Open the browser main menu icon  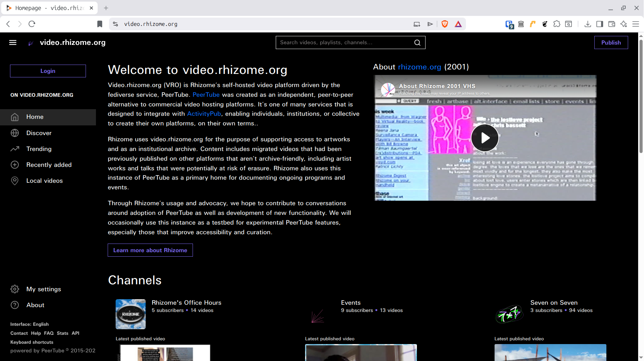point(636,24)
